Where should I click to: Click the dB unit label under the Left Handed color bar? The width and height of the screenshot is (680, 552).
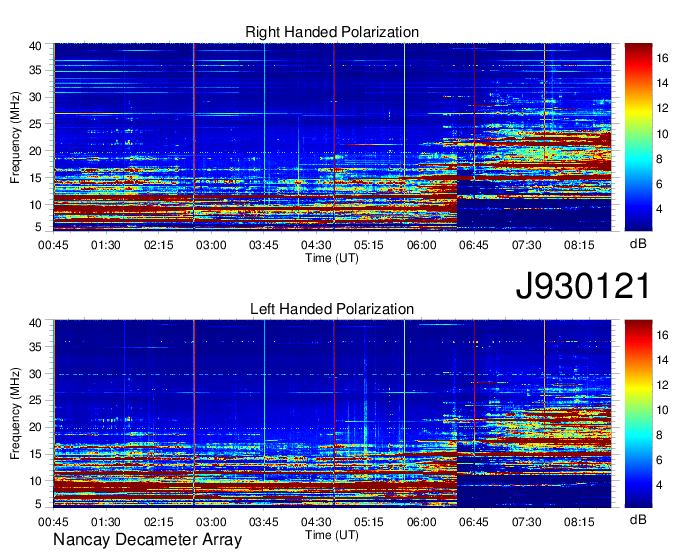click(638, 519)
